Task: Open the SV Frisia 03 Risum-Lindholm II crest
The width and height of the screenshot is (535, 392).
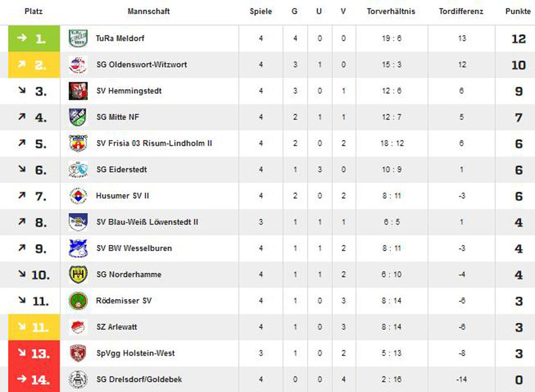Action: point(78,143)
